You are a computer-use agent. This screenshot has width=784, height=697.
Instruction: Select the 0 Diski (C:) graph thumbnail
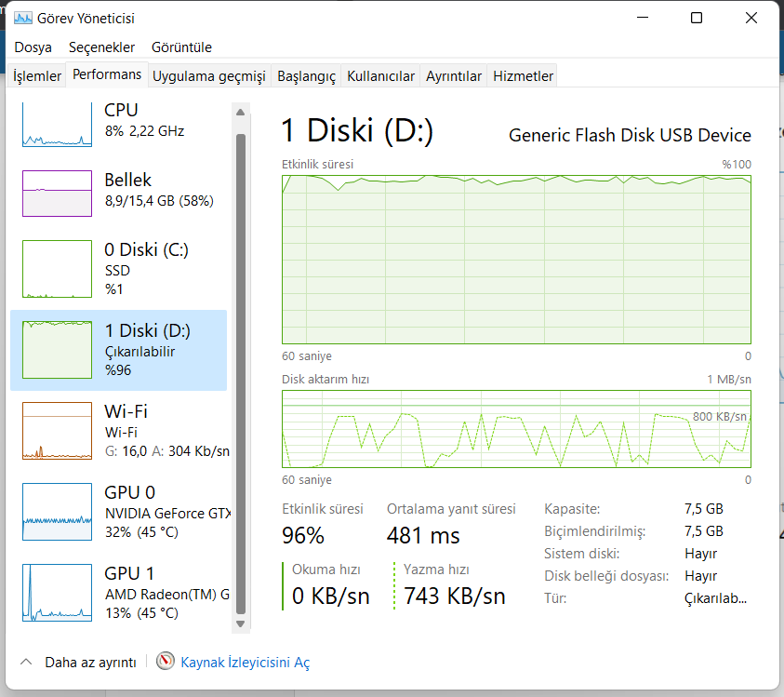57,269
